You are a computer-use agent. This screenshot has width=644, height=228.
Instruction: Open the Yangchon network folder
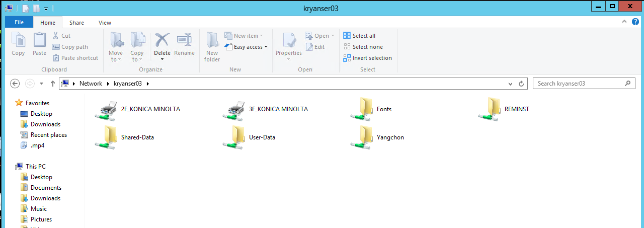coord(377,137)
